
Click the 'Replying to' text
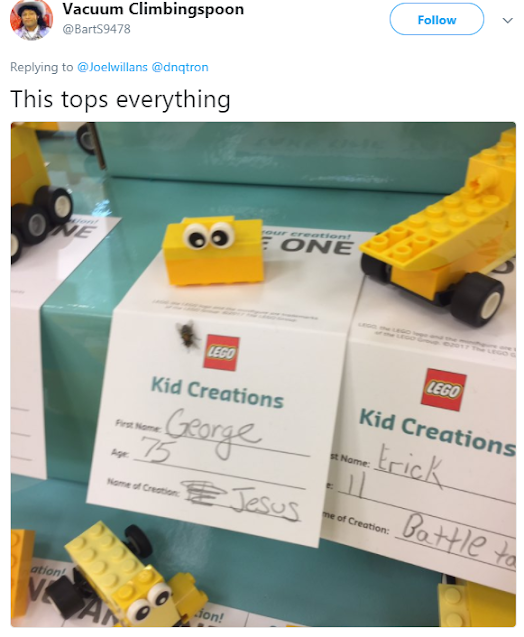[x=41, y=67]
